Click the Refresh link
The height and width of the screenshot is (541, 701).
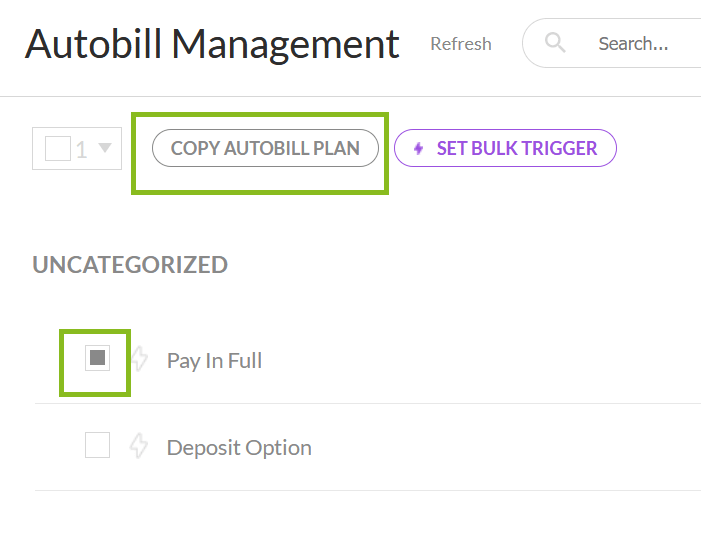(460, 44)
